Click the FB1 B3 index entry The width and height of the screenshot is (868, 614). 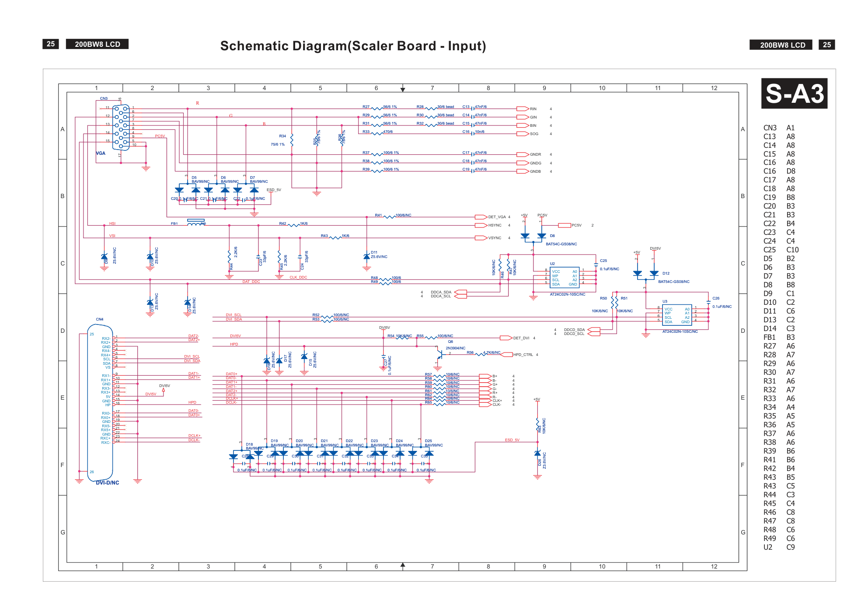779,337
